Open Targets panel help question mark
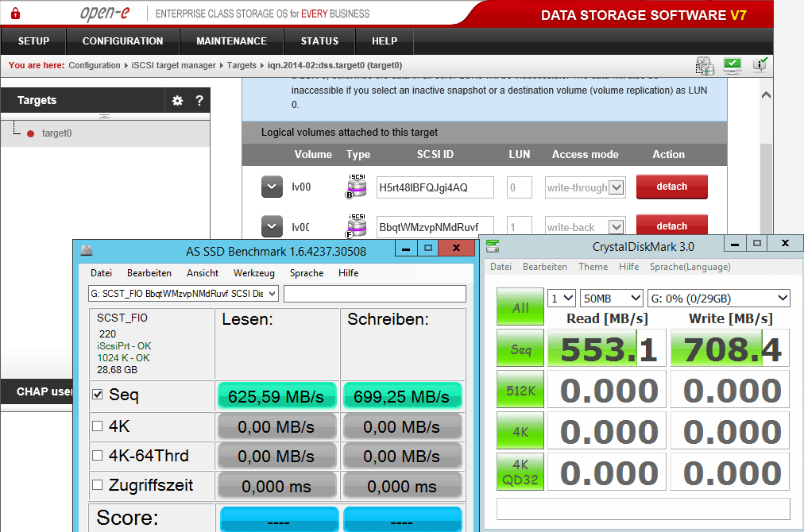Image resolution: width=804 pixels, height=532 pixels. tap(199, 101)
